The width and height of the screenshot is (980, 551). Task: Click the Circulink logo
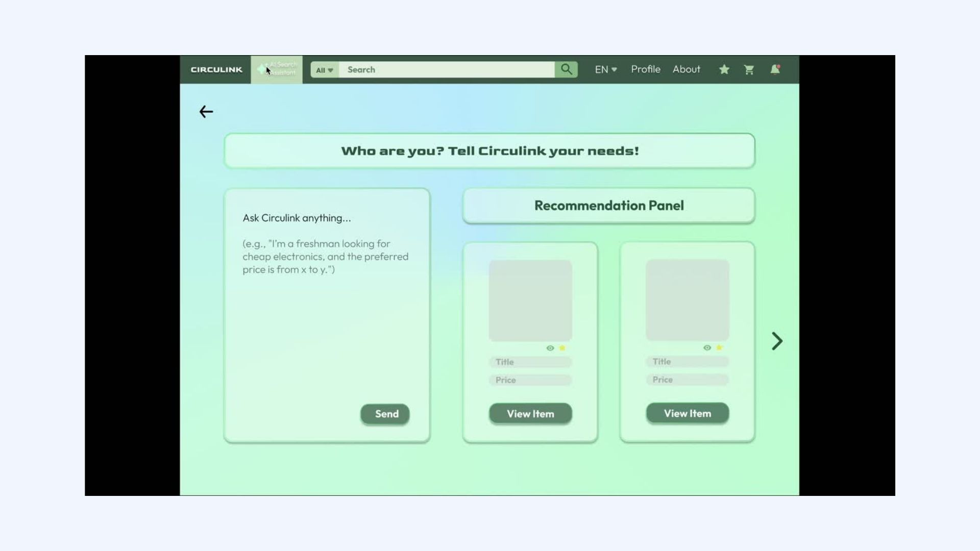click(x=216, y=69)
